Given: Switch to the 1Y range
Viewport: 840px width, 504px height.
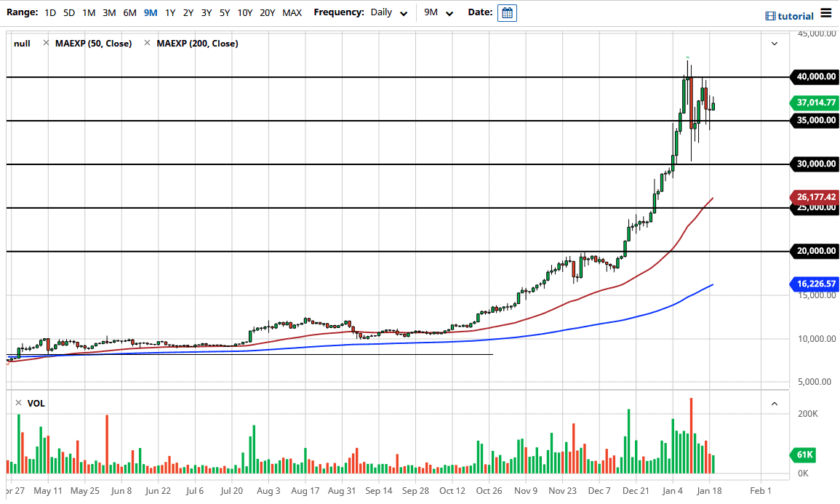Looking at the screenshot, I should (x=169, y=12).
